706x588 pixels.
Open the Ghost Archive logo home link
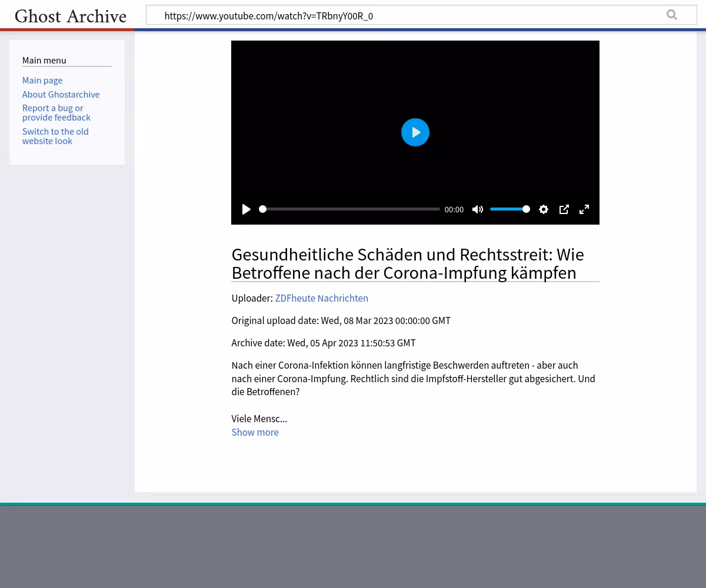[71, 16]
